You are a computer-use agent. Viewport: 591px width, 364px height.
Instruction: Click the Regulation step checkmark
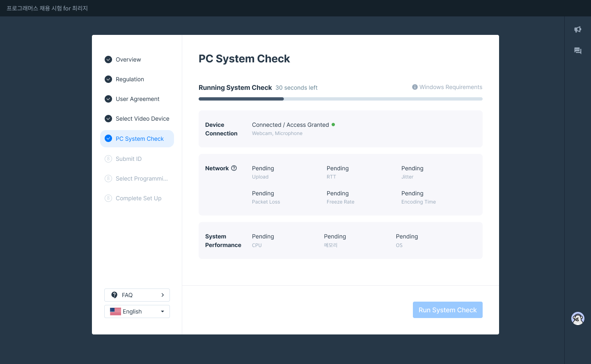point(108,79)
